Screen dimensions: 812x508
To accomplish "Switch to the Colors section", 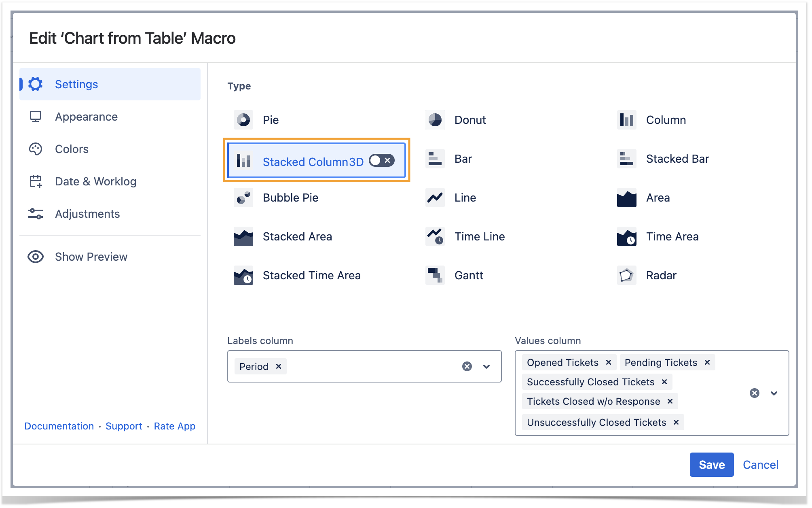I will point(72,149).
